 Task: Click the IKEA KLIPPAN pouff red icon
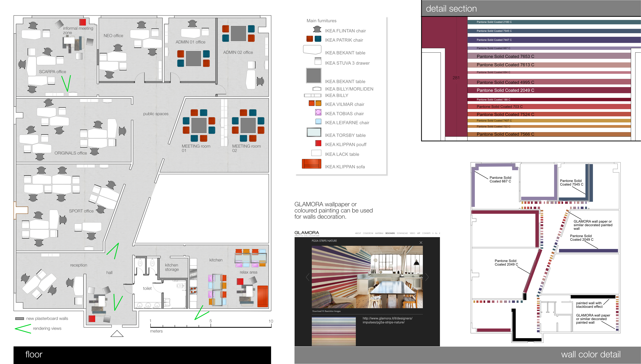point(318,143)
